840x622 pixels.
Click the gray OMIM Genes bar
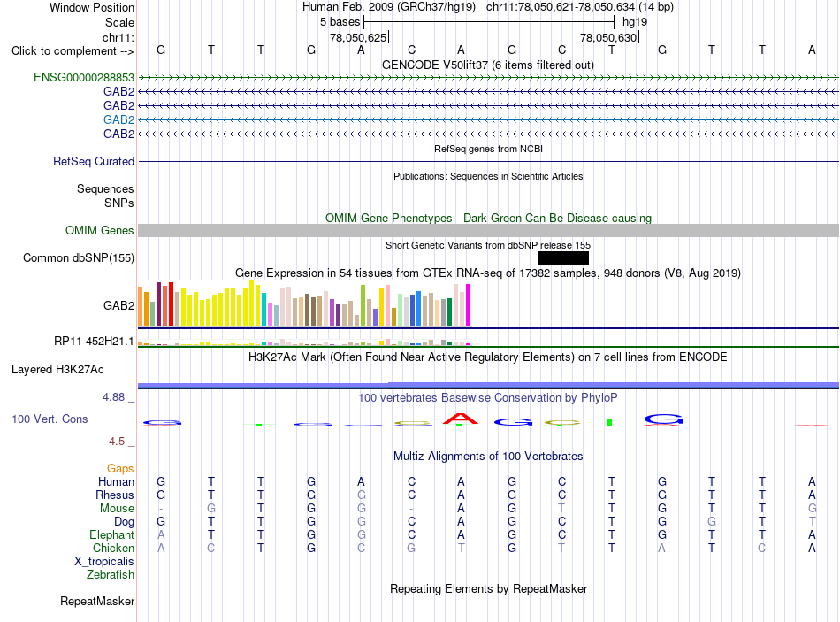click(x=488, y=231)
